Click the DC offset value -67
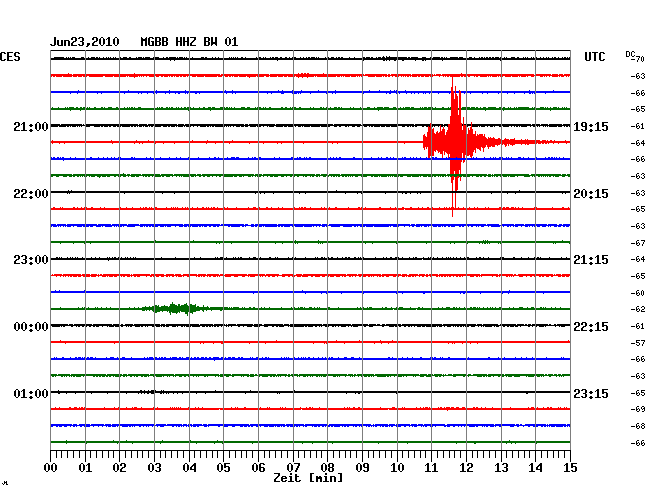650x494 pixels. click(638, 243)
